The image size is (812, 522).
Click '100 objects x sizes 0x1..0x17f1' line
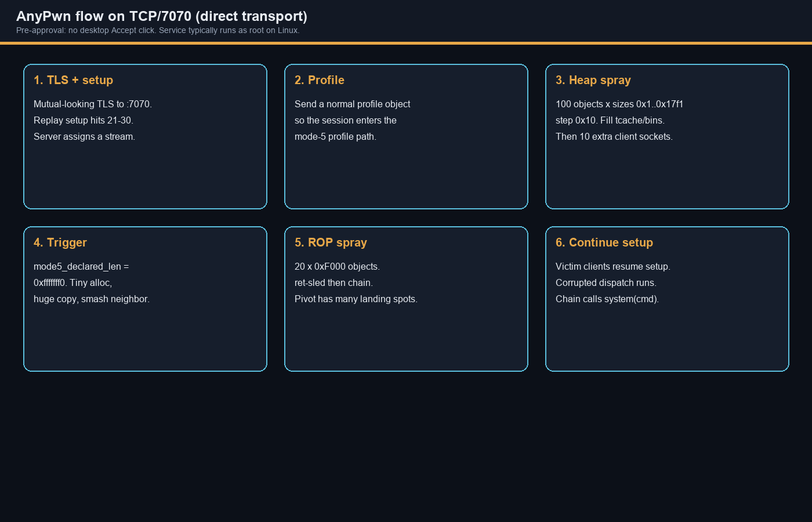[619, 104]
